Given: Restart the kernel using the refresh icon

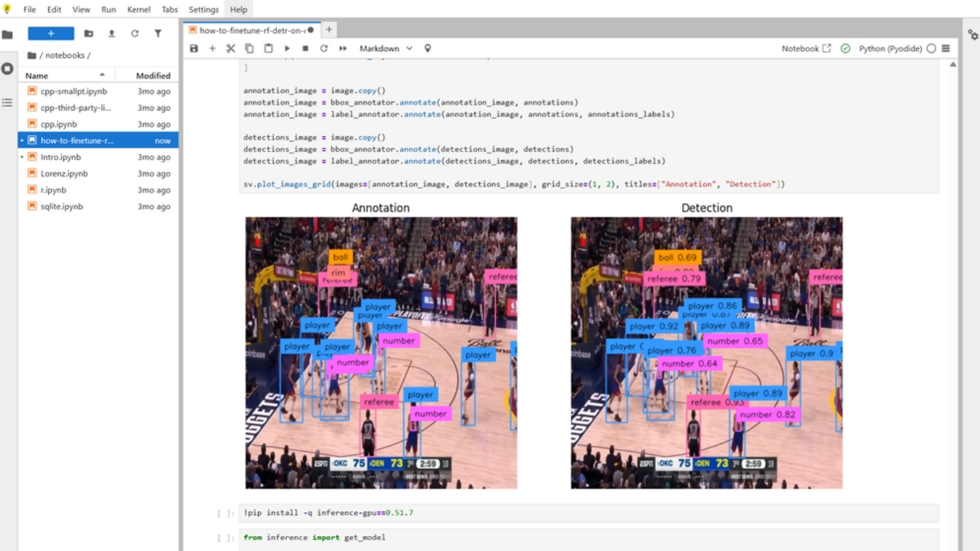Looking at the screenshot, I should pos(324,48).
